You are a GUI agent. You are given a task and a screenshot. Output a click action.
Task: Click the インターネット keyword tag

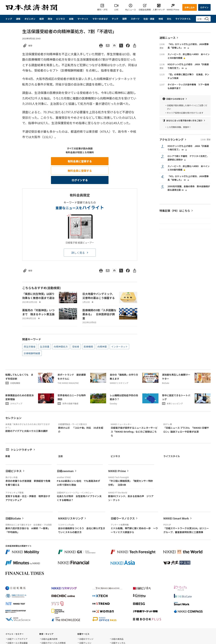click(119, 347)
